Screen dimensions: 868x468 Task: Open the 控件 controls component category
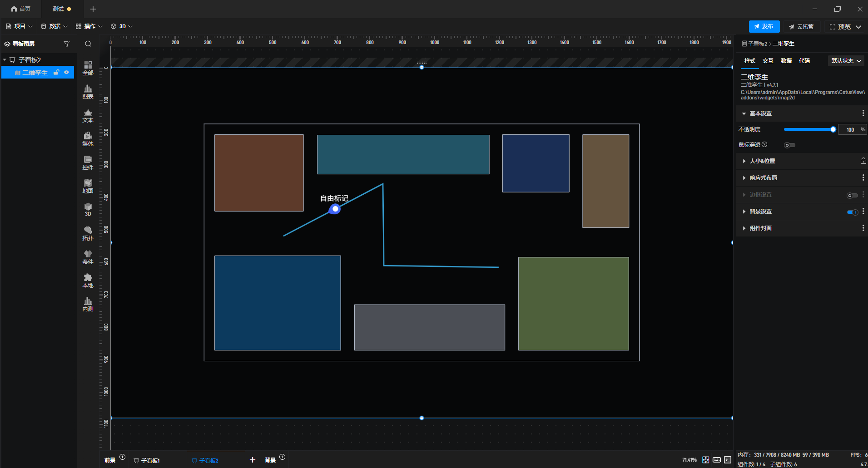(88, 163)
